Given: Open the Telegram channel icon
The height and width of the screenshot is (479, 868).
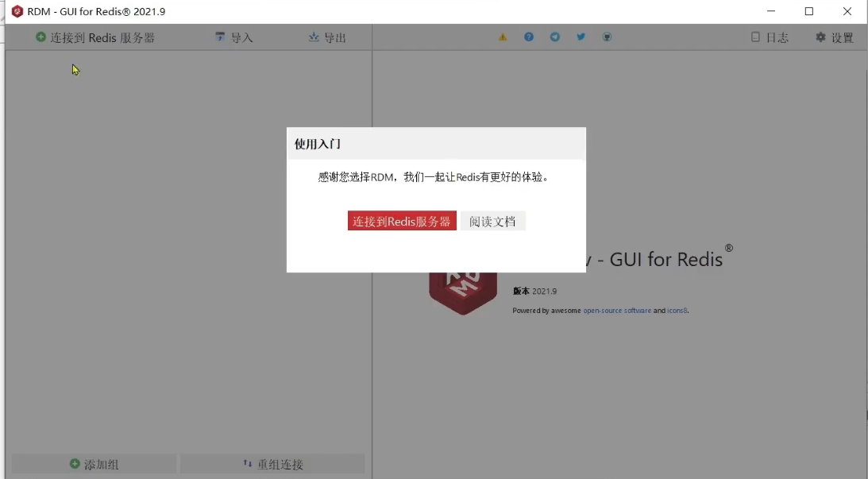Looking at the screenshot, I should (554, 36).
